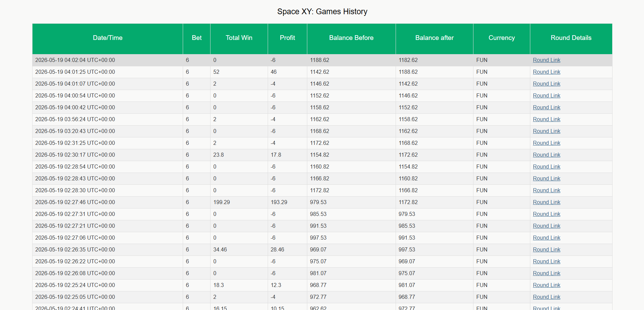Select profit value 46
The height and width of the screenshot is (310, 644).
coord(273,72)
